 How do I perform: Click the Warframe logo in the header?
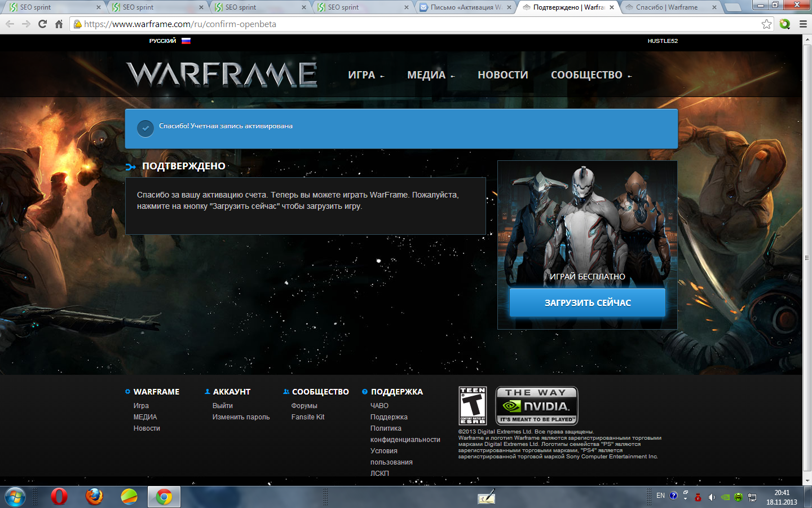tap(222, 75)
